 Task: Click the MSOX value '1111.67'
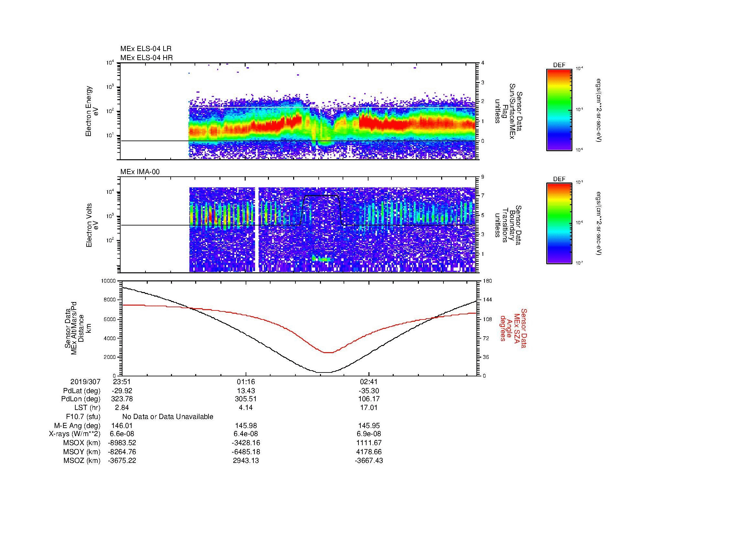pos(369,443)
